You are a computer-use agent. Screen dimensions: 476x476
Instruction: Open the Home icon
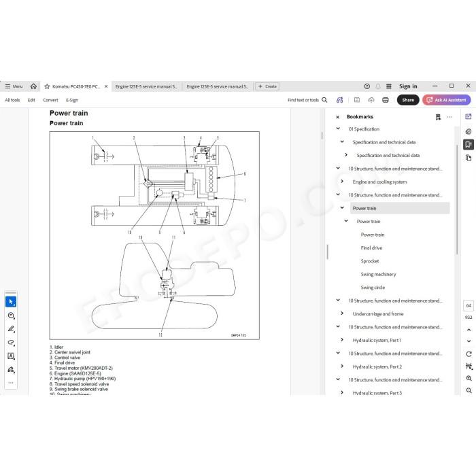[34, 86]
